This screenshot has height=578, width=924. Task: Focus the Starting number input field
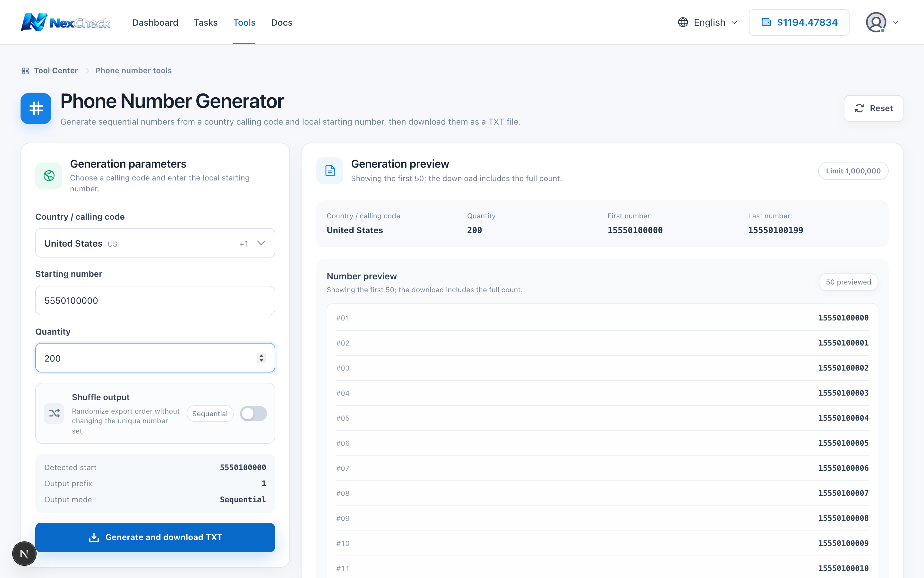155,301
